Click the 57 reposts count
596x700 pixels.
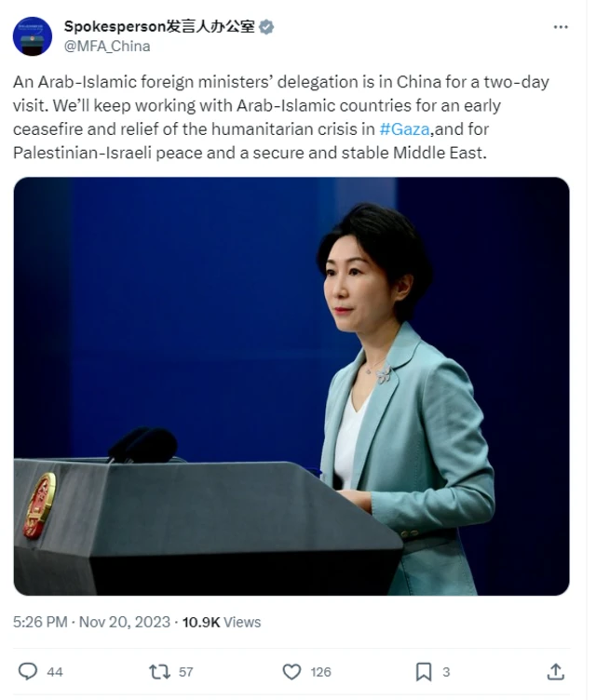pyautogui.click(x=186, y=672)
